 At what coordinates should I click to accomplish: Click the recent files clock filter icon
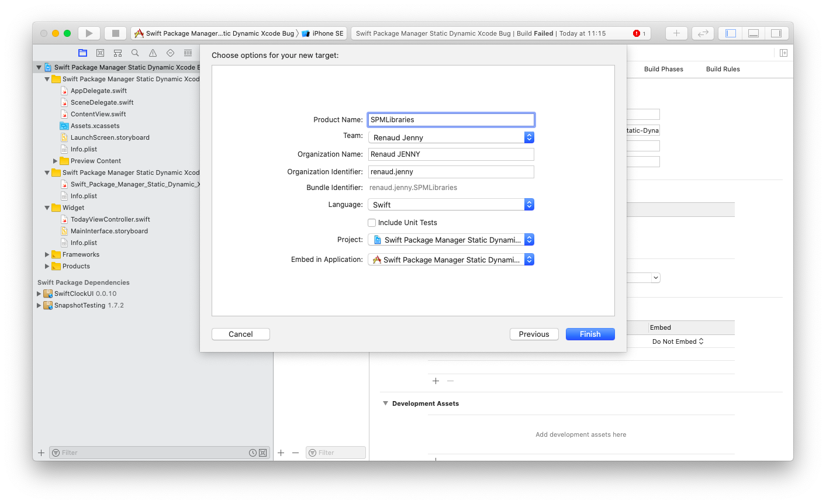tap(253, 453)
